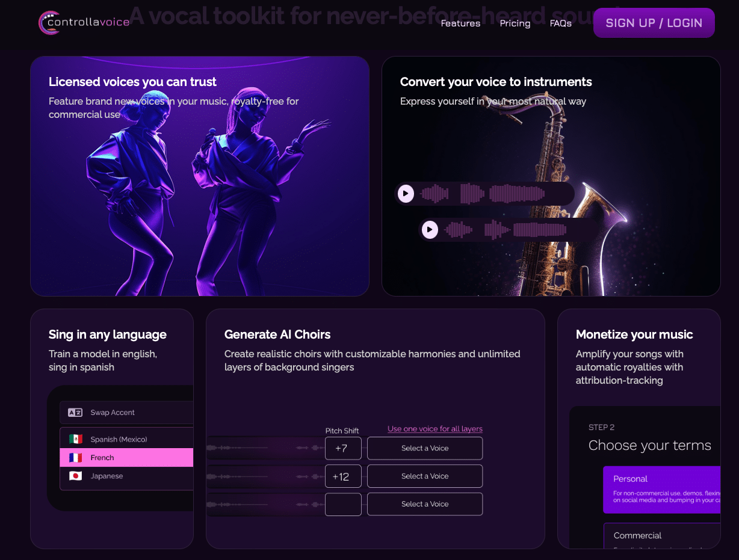The image size is (739, 560).
Task: Click the Controlla Voice logo icon
Action: (x=49, y=23)
